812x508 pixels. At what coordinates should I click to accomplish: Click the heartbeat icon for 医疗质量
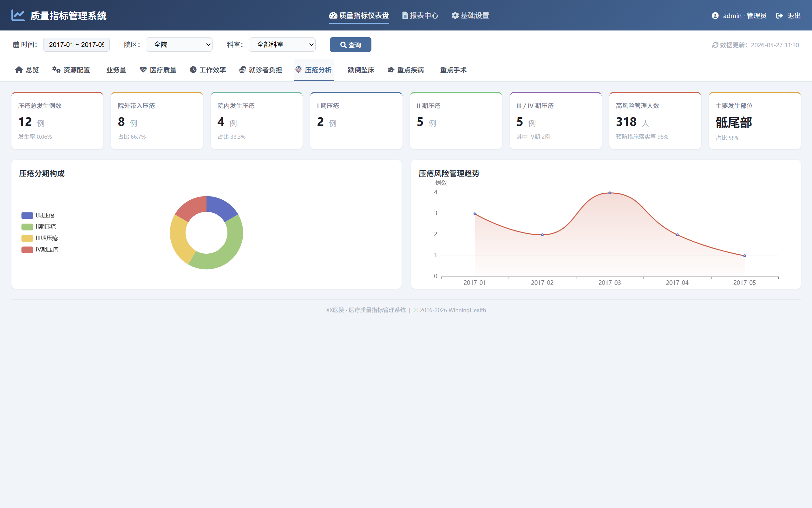pos(143,70)
